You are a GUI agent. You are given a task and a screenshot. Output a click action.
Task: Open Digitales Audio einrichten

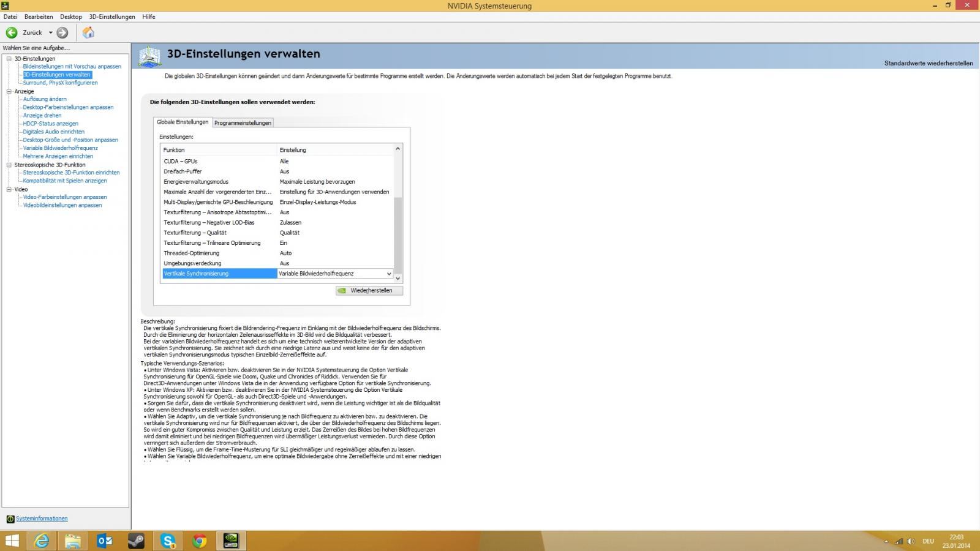tap(54, 132)
